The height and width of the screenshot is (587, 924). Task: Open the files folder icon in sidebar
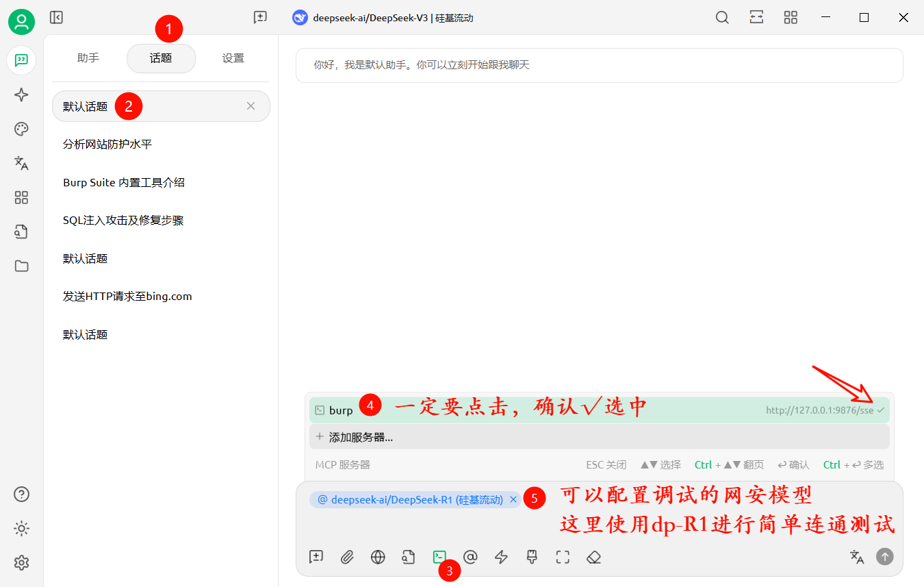coord(21,266)
